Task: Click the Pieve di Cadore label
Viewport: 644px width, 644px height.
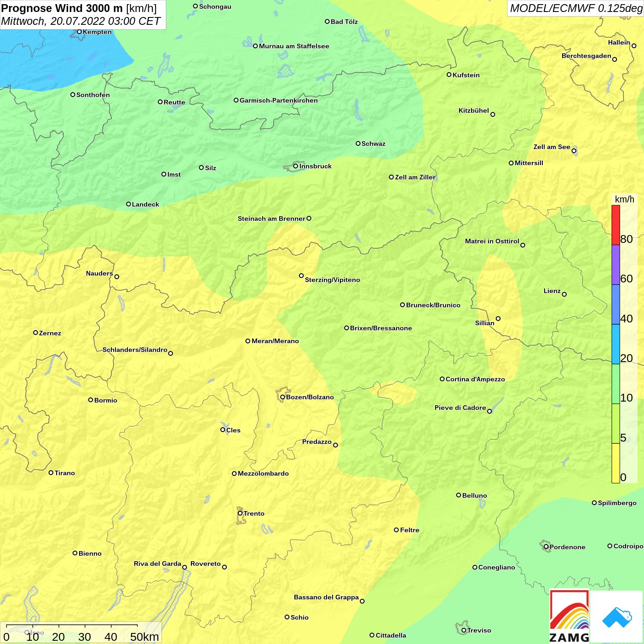Action: tap(460, 408)
